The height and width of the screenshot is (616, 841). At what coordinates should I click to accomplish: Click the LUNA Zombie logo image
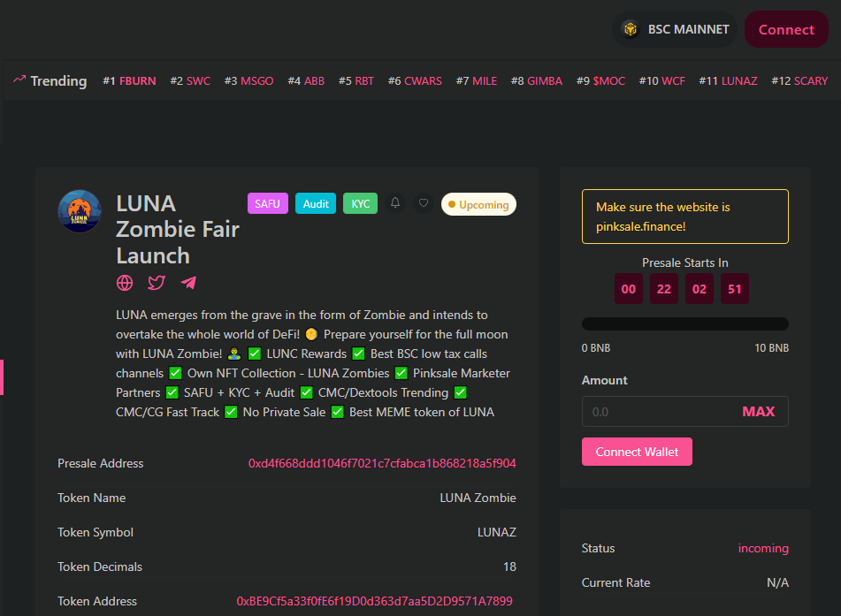click(80, 211)
